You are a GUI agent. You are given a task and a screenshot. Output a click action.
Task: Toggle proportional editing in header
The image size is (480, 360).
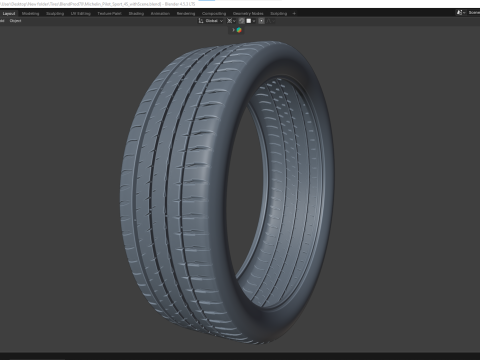pos(262,21)
